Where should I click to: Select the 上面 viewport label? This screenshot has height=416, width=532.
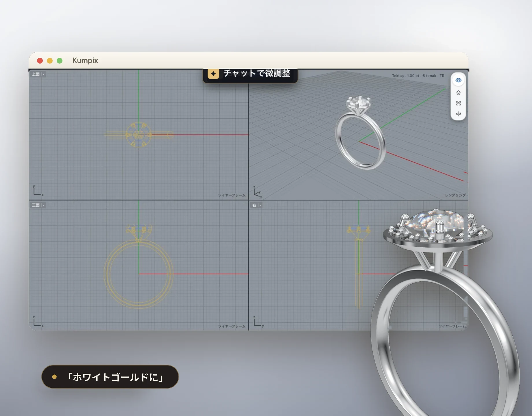pyautogui.click(x=36, y=74)
